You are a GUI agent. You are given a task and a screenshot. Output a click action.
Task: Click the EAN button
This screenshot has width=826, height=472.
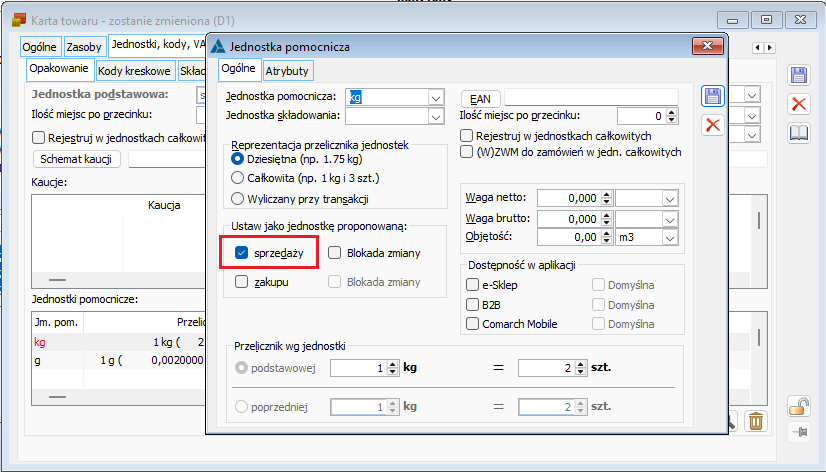[480, 99]
